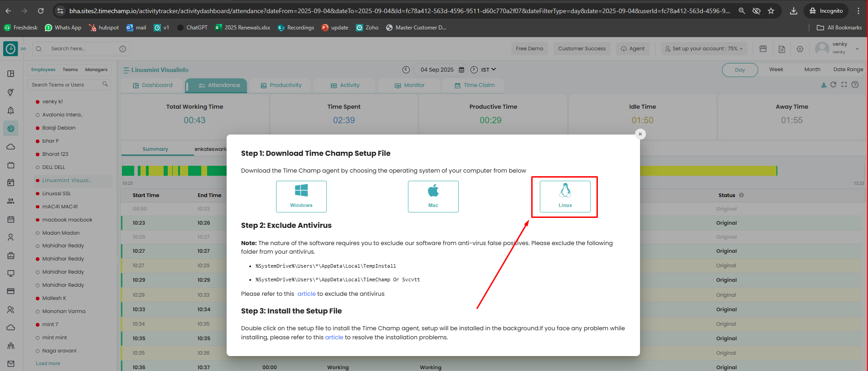Select the radar activity tracker sidebar icon

pyautogui.click(x=11, y=129)
